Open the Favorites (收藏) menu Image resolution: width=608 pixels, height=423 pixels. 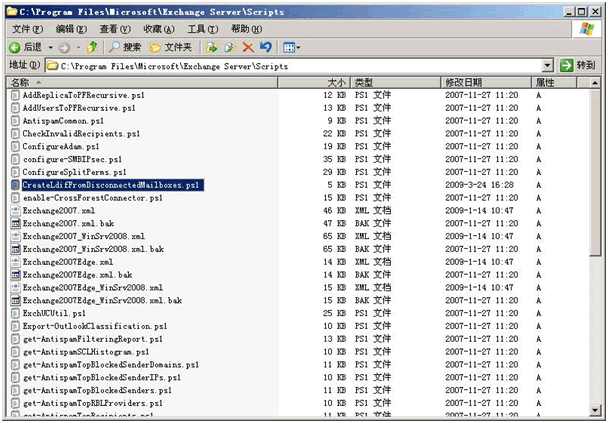click(159, 29)
